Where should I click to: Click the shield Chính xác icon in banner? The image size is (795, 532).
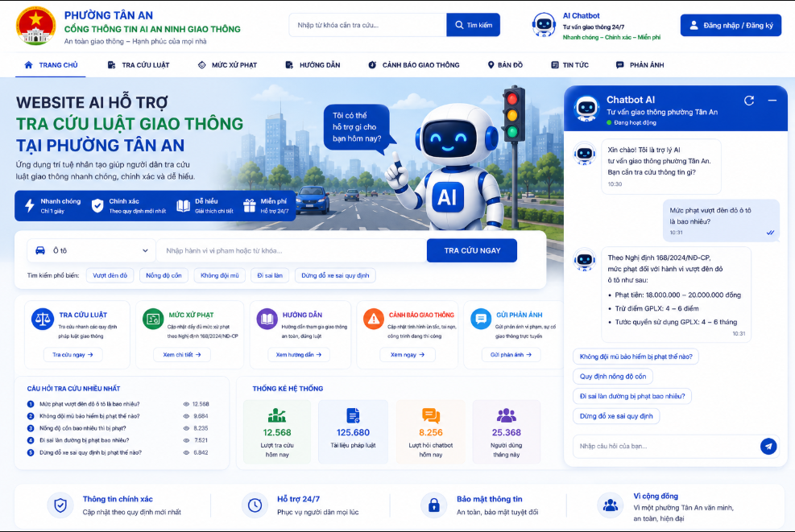tap(97, 206)
